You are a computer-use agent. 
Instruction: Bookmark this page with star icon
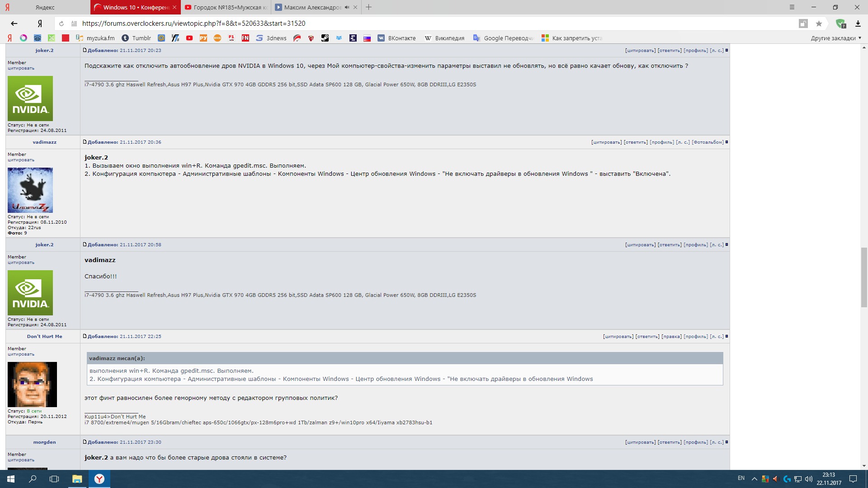pos(819,23)
